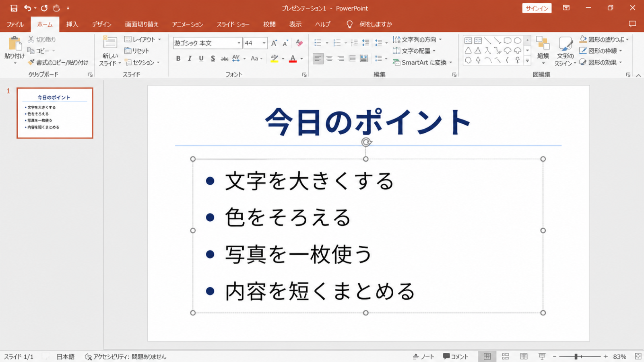The height and width of the screenshot is (362, 644).
Task: Open font color dropdown arrow
Action: coord(302,59)
